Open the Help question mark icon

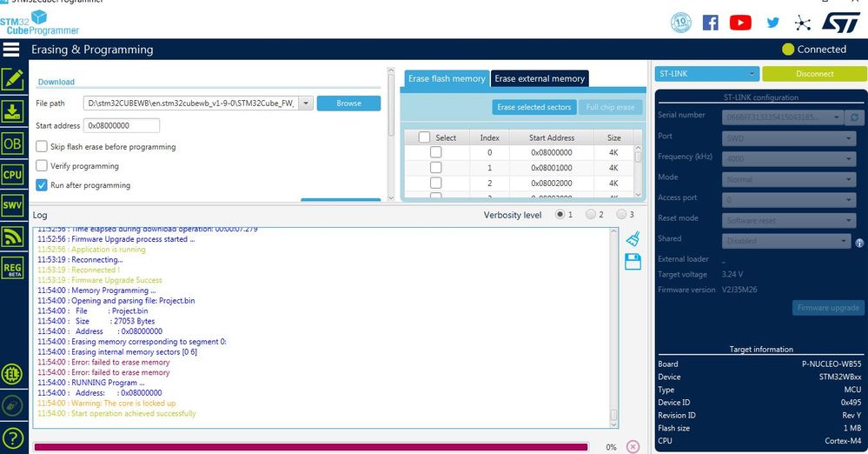(12, 438)
